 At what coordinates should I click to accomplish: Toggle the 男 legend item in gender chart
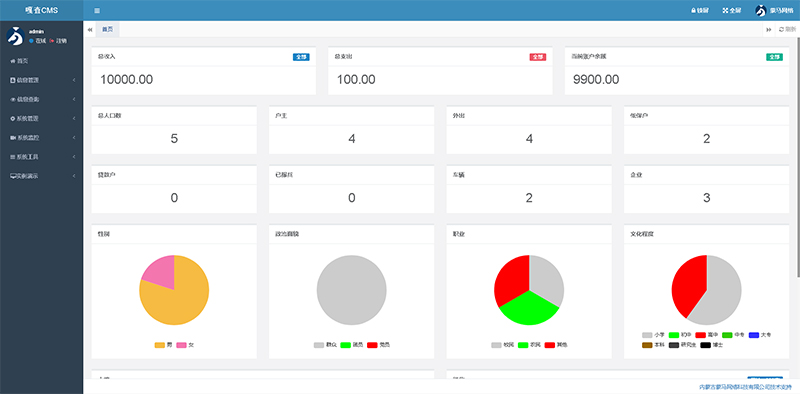tap(163, 345)
